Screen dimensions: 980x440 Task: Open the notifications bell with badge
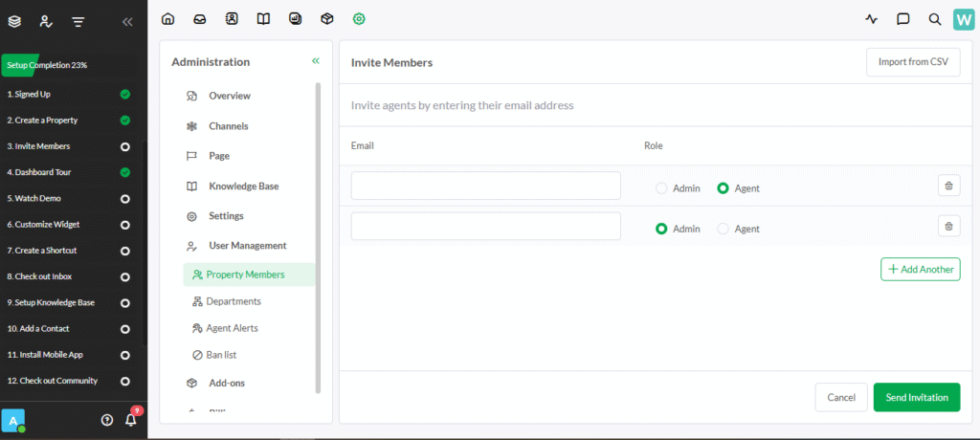131,419
